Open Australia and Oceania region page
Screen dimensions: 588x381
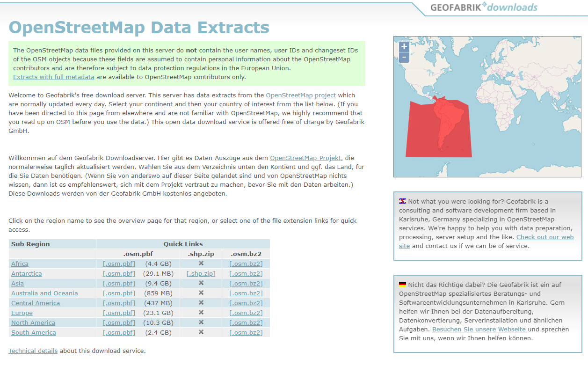click(x=44, y=293)
